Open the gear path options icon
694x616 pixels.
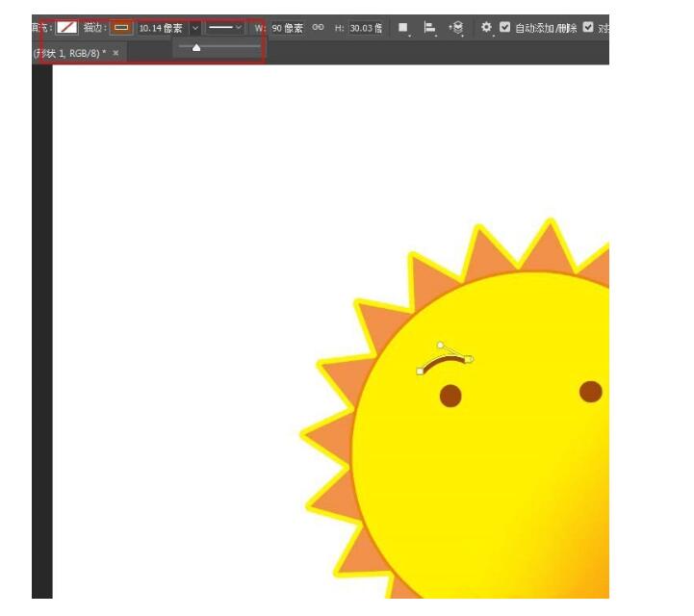pyautogui.click(x=486, y=28)
